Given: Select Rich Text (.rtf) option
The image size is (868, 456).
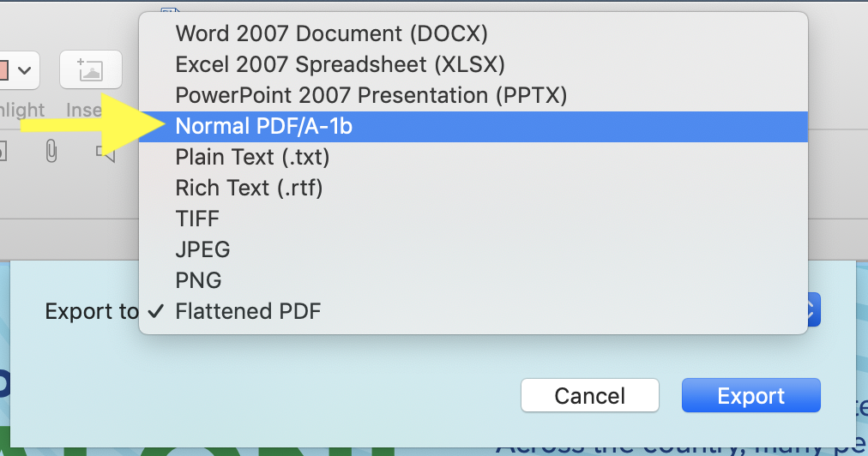Looking at the screenshot, I should [x=249, y=188].
